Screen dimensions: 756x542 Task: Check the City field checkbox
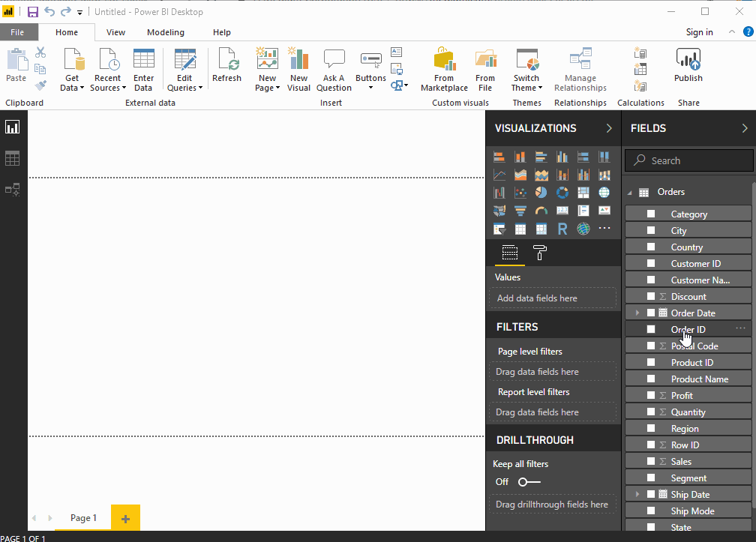point(651,230)
